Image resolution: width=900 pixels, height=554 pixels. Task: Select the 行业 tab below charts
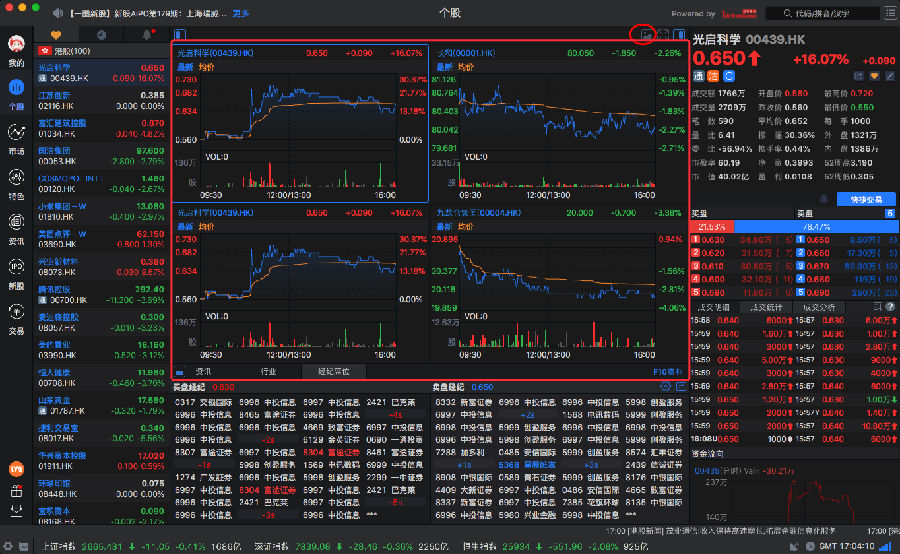(x=268, y=371)
